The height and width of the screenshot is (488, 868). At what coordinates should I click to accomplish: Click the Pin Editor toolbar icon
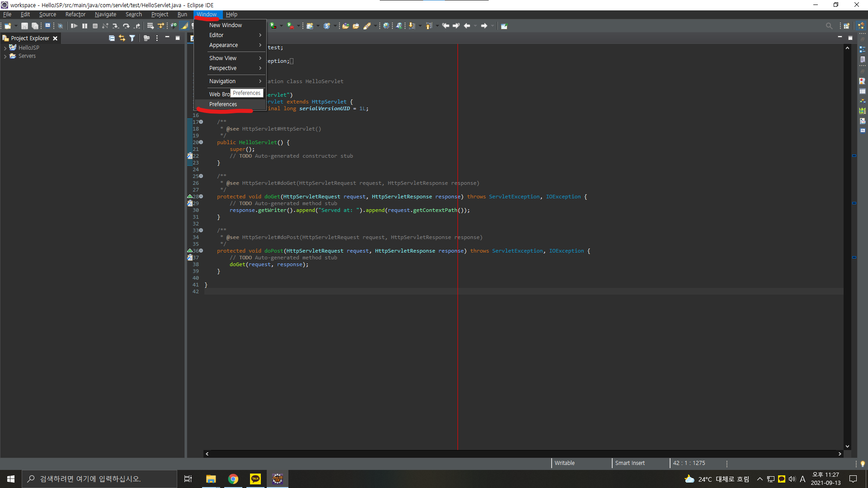[x=504, y=26]
